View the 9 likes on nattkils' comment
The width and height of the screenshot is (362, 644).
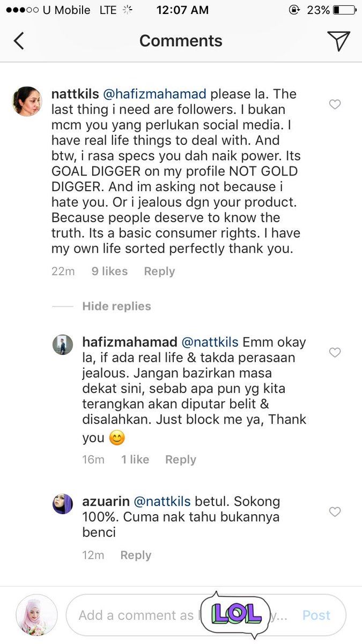pyautogui.click(x=109, y=271)
